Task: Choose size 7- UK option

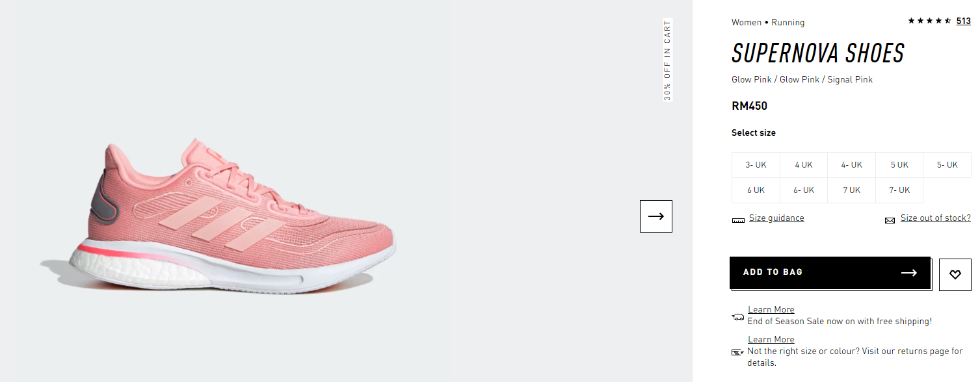Action: click(899, 190)
